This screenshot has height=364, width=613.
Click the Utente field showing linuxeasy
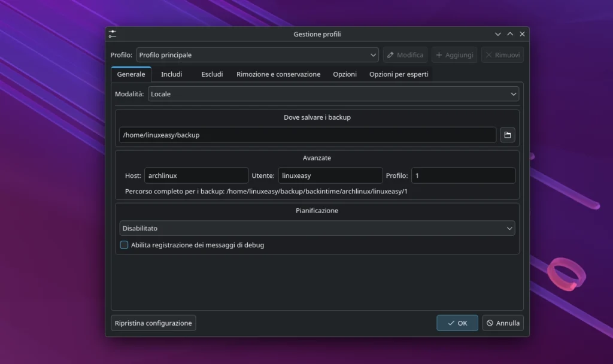(330, 175)
